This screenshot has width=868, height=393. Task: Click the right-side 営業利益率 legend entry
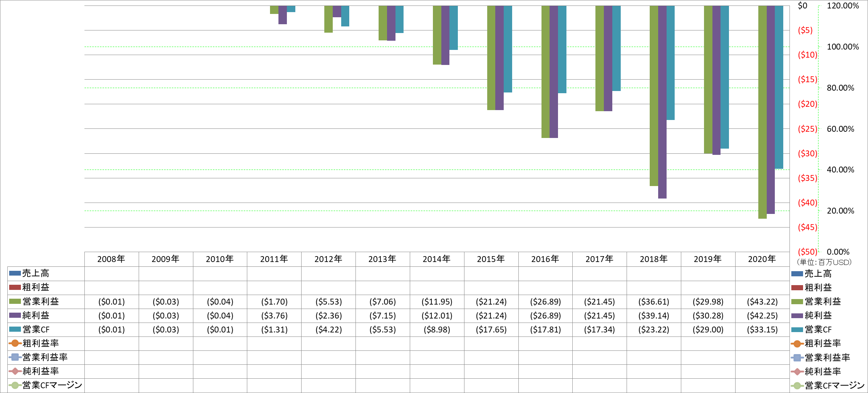point(820,357)
